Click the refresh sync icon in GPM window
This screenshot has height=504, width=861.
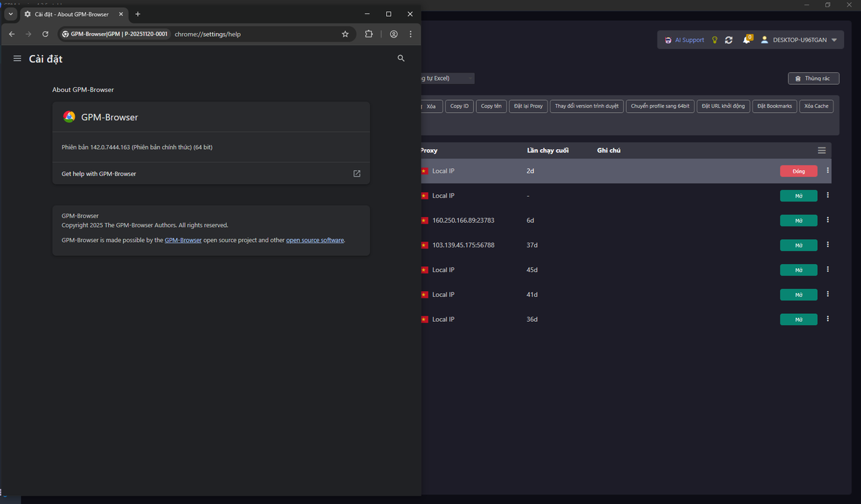click(x=728, y=40)
